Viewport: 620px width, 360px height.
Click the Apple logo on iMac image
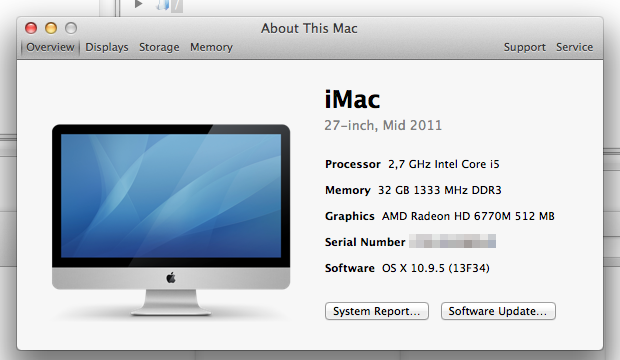(171, 278)
